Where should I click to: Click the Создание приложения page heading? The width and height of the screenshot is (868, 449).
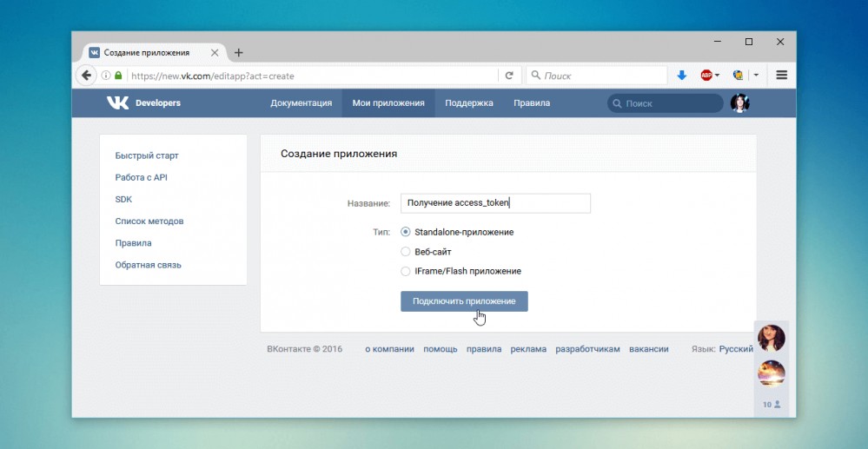339,154
